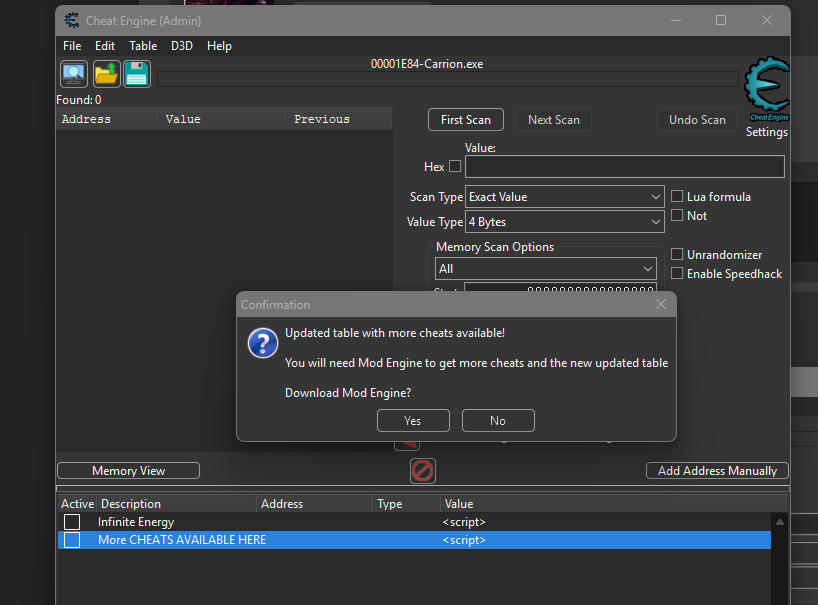
Task: Click the open process computer icon
Action: (74, 74)
